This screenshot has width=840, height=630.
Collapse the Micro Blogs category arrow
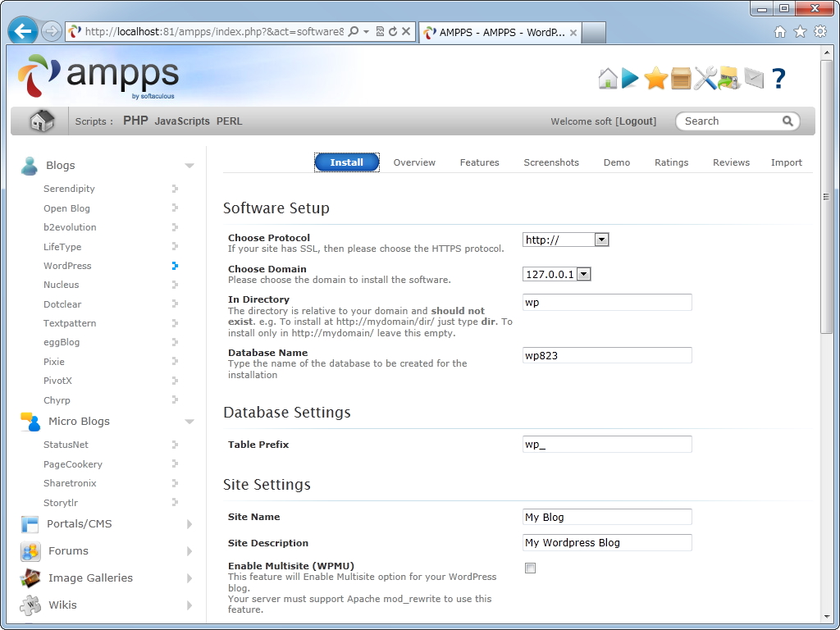(x=189, y=422)
